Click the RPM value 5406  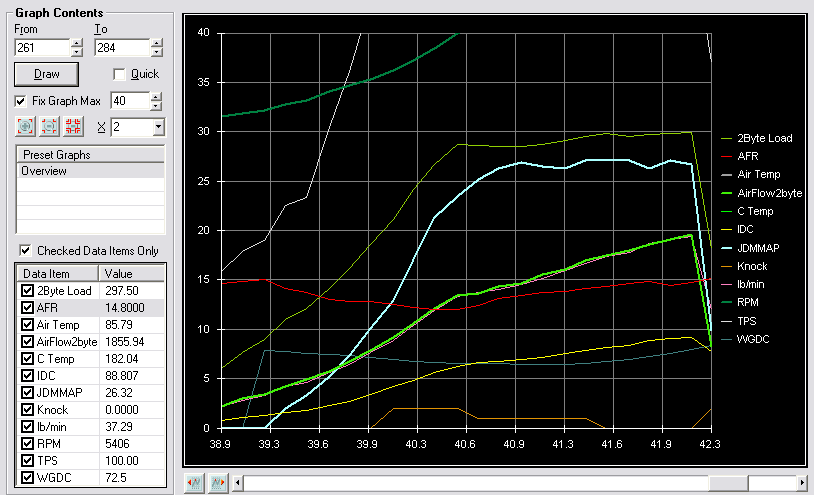(x=117, y=444)
